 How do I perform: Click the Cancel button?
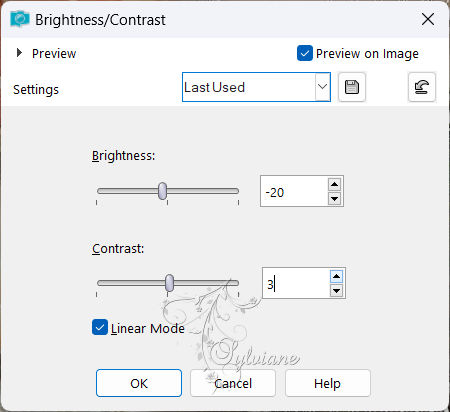pos(233,383)
